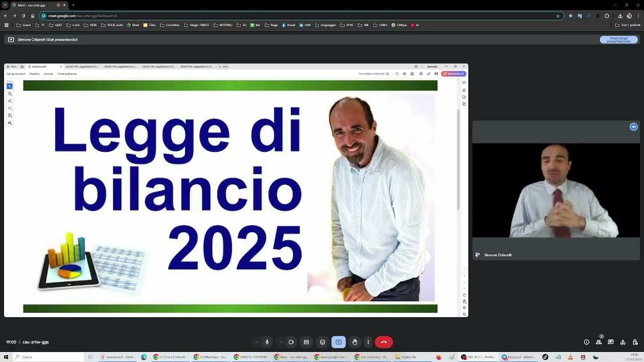Viewport: 644px width, 362px height.
Task: Mute the microphone in Meet controls
Action: pos(267,342)
